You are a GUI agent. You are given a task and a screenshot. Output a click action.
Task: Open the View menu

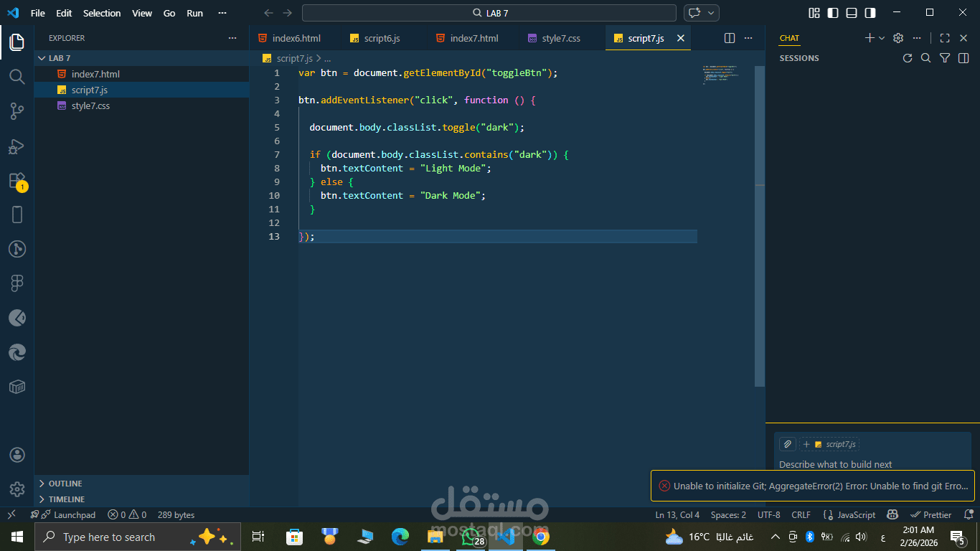[142, 13]
